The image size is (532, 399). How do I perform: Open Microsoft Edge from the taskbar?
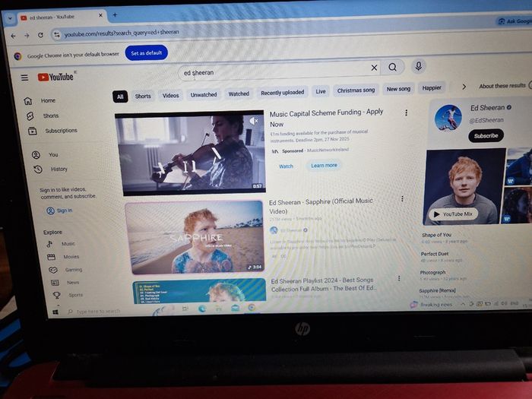(x=202, y=309)
